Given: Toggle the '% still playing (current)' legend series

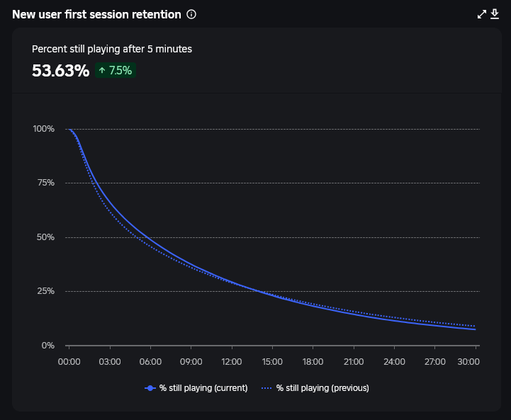Looking at the screenshot, I should (203, 388).
